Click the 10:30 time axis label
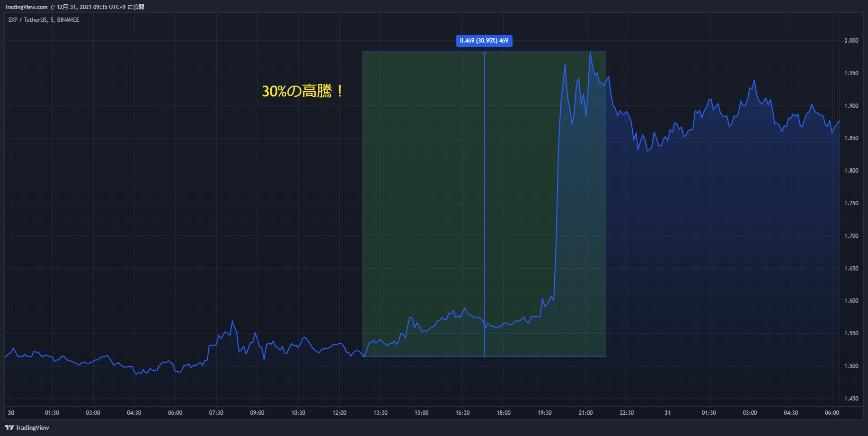 [x=298, y=413]
